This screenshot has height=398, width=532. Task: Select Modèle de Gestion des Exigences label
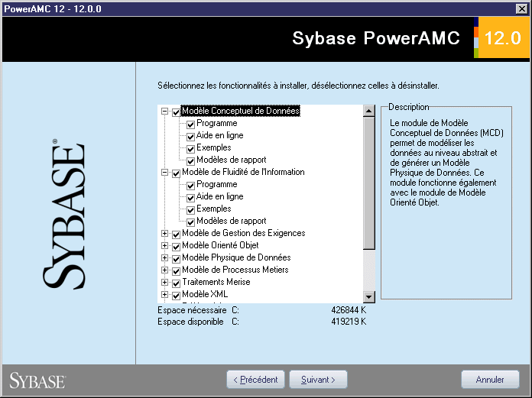pyautogui.click(x=244, y=233)
